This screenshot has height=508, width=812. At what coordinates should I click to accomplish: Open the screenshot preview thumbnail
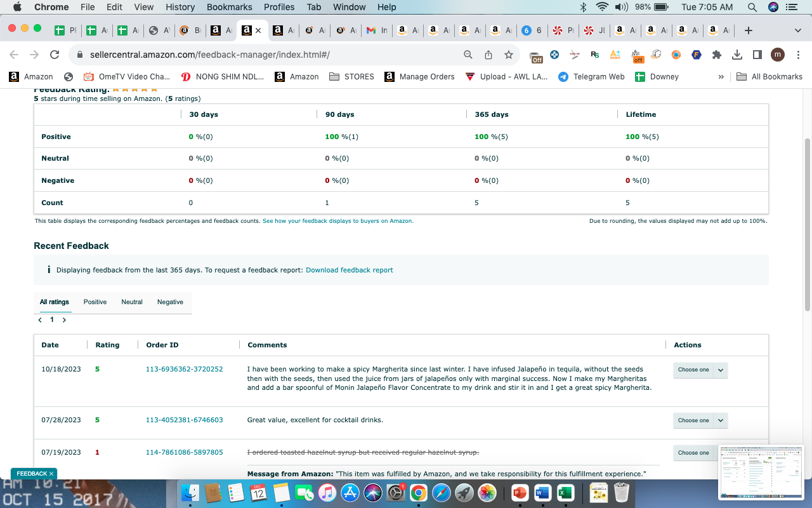(x=761, y=472)
